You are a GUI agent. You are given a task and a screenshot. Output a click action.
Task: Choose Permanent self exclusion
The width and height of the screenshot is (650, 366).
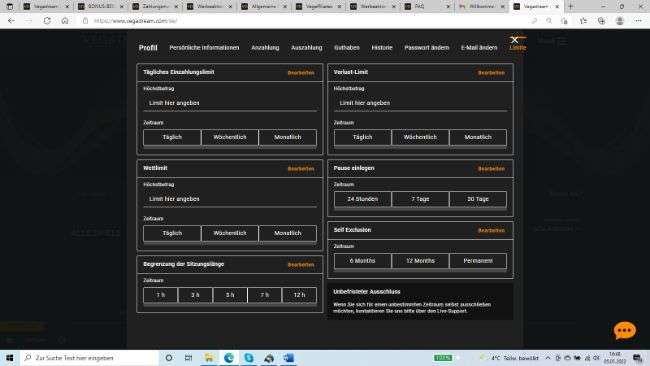pos(478,261)
